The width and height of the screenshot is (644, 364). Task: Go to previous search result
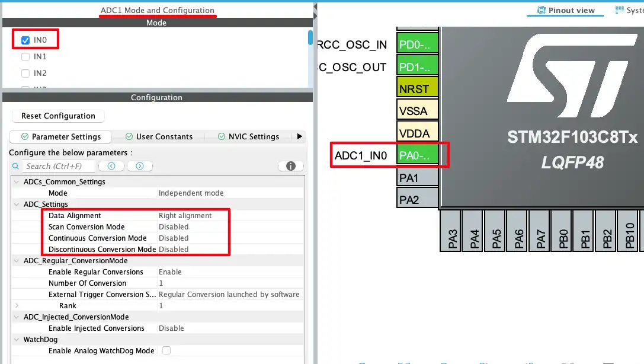click(x=111, y=166)
